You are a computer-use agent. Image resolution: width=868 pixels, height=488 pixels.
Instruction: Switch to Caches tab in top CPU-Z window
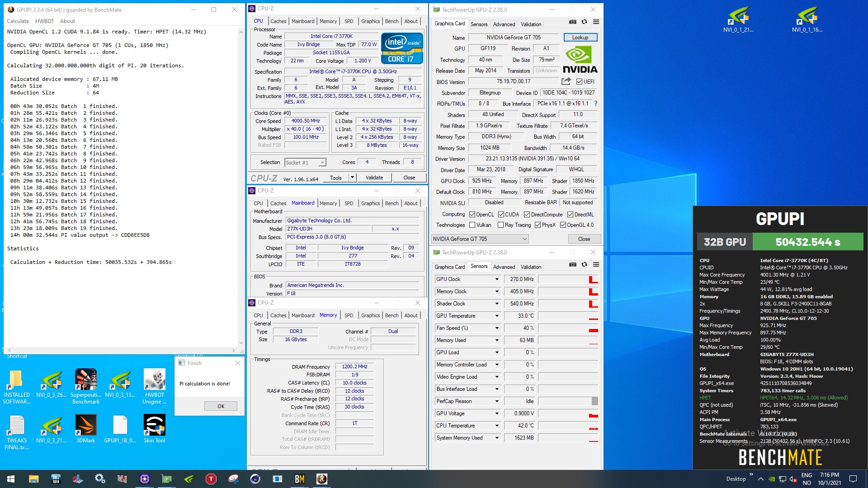pos(278,21)
